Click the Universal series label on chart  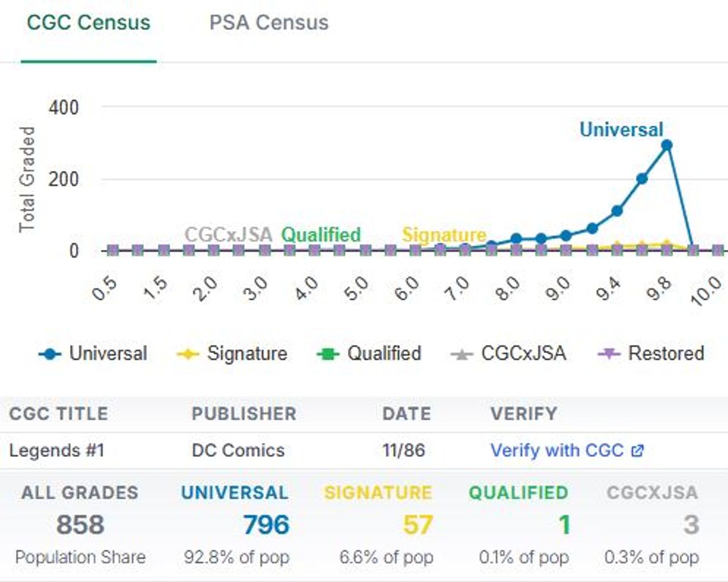click(x=621, y=130)
